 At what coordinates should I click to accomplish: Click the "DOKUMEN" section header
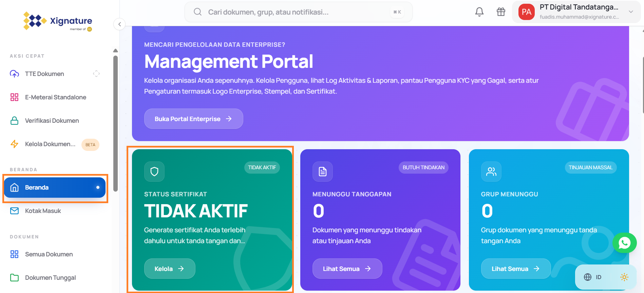[x=24, y=237]
